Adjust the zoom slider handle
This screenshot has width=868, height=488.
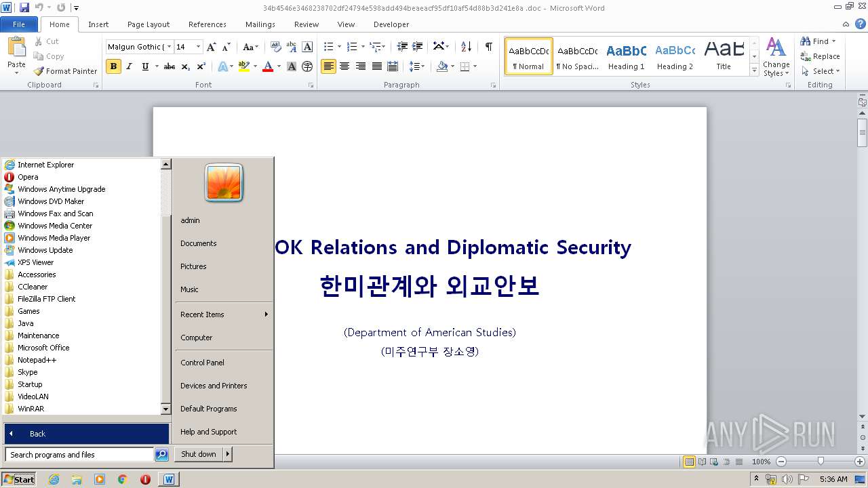click(x=821, y=462)
